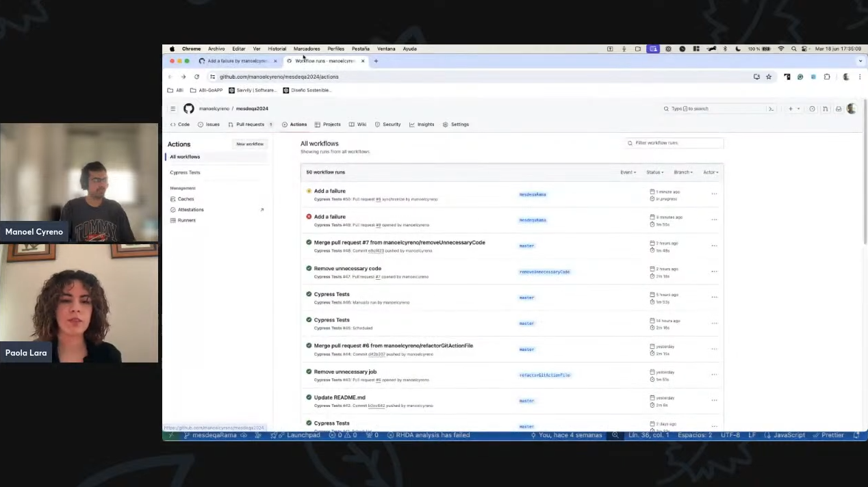Screen dimensions: 868x487
Task: Click 'RHDA analysis has failed' in status bar
Action: pyautogui.click(x=429, y=435)
